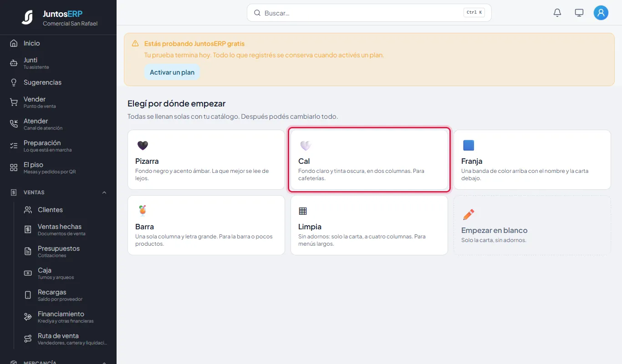The height and width of the screenshot is (364, 622).
Task: Collapse the MERCANCÍA section chevron
Action: [104, 363]
